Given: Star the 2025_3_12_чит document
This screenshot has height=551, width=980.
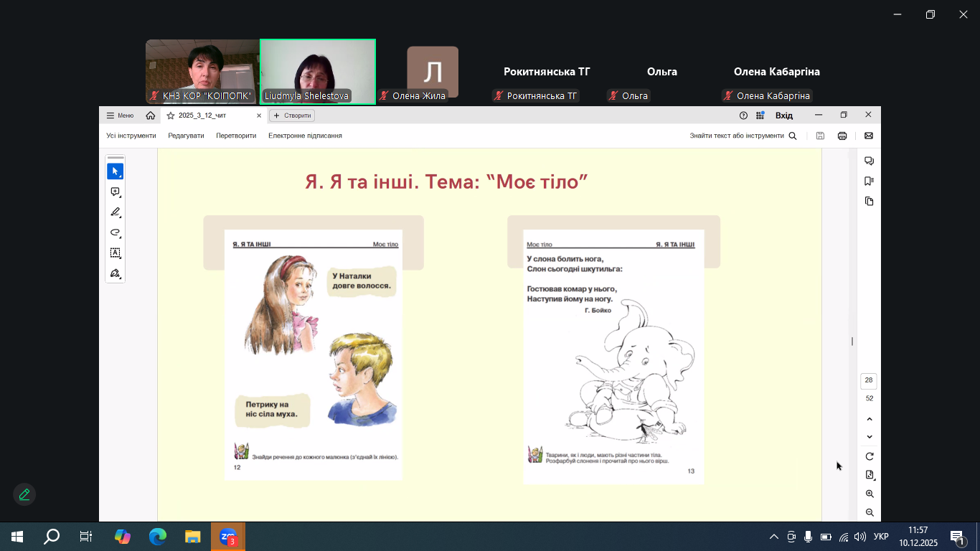Looking at the screenshot, I should [171, 116].
